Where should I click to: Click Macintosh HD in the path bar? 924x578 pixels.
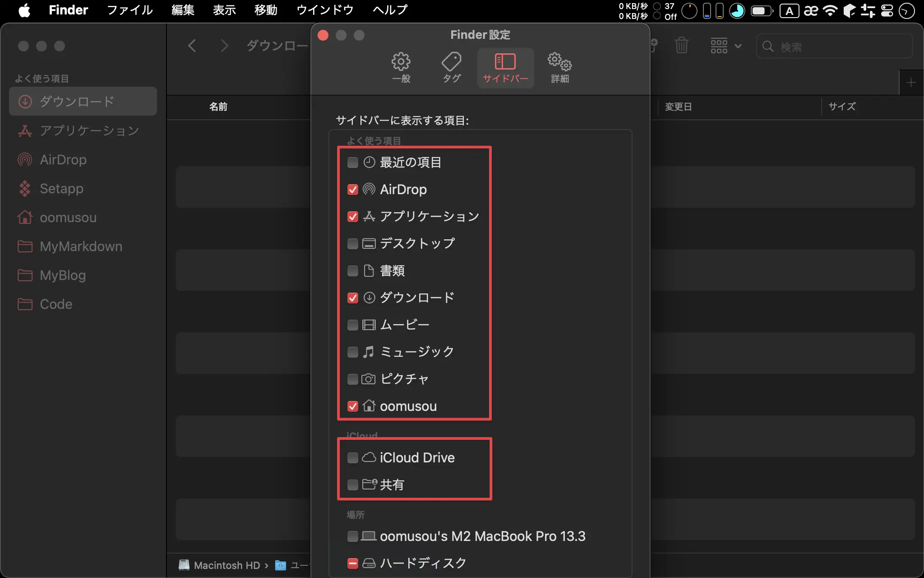(219, 565)
